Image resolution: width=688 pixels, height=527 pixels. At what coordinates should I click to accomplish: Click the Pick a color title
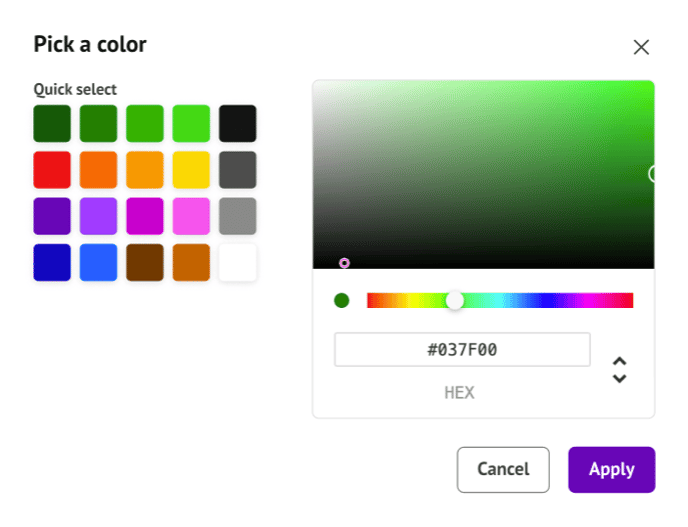[x=90, y=44]
